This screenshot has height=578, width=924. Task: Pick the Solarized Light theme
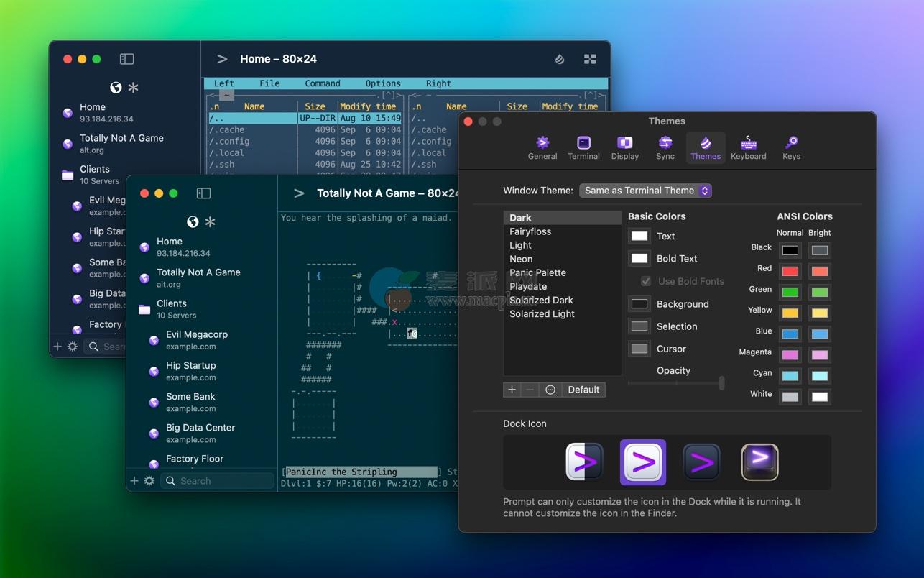pyautogui.click(x=563, y=313)
